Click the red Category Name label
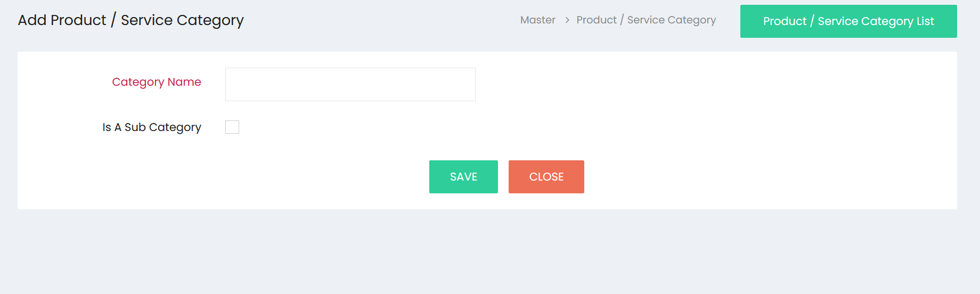 click(x=157, y=82)
